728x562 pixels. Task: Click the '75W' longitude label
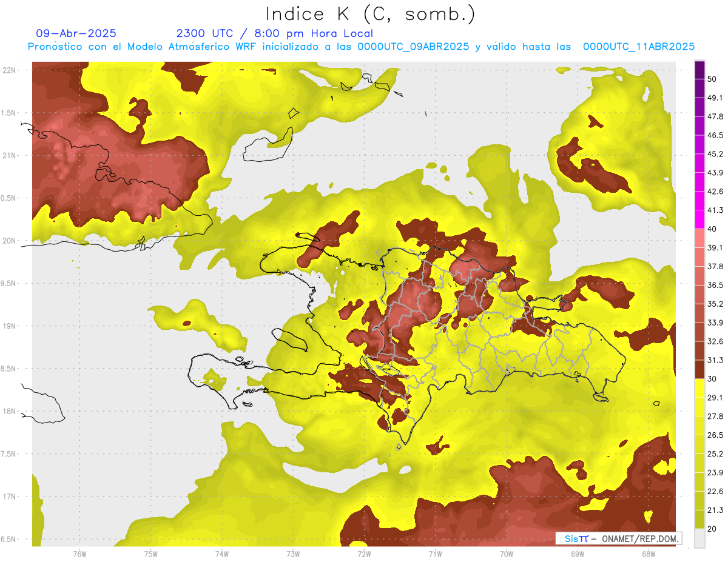[x=151, y=554]
